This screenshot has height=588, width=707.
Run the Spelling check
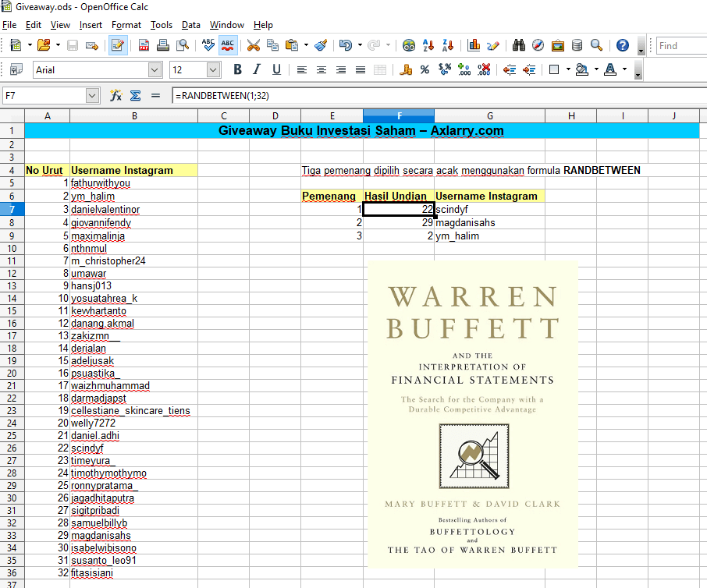[208, 45]
